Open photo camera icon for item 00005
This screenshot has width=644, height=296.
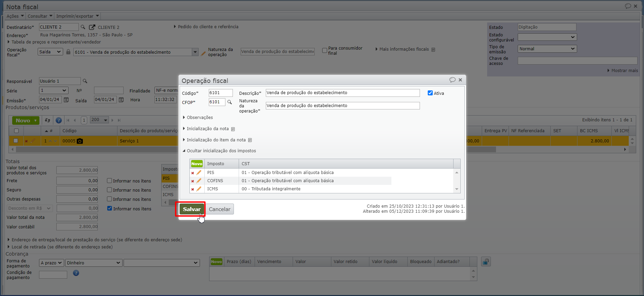click(80, 141)
